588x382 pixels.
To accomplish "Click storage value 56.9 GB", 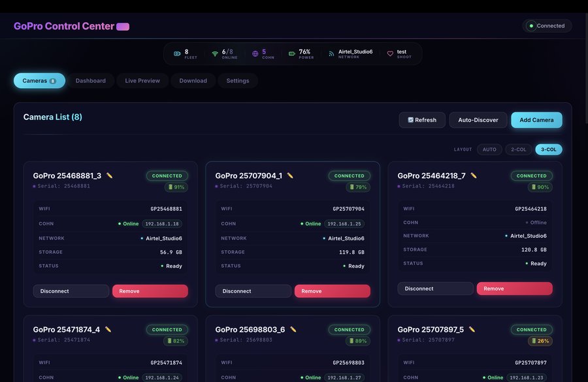I will 171,252.
